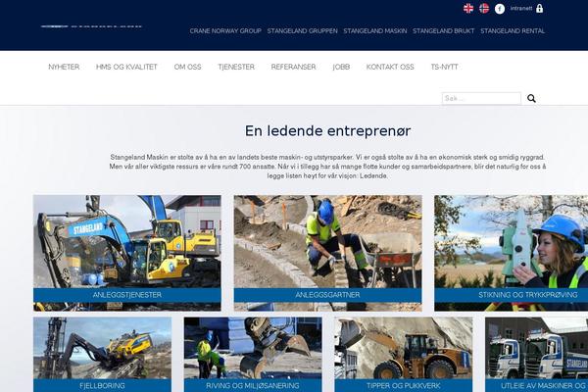The width and height of the screenshot is (588, 392).
Task: Open the Tjenester menu
Action: (x=236, y=67)
